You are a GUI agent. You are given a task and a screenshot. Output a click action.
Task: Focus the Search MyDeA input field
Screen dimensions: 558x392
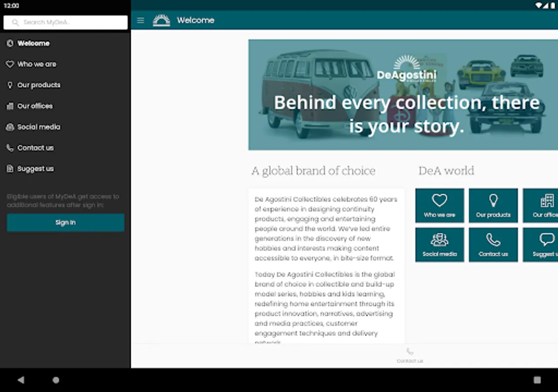(65, 22)
